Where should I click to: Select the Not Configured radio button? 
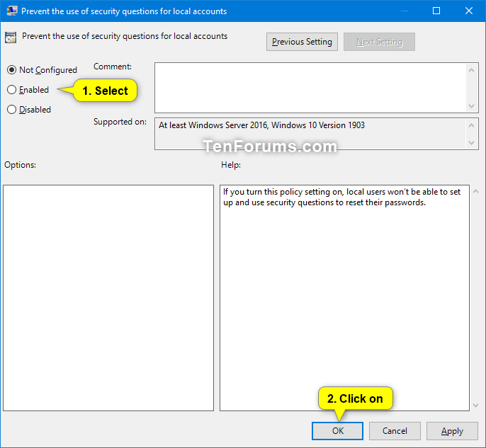click(12, 70)
